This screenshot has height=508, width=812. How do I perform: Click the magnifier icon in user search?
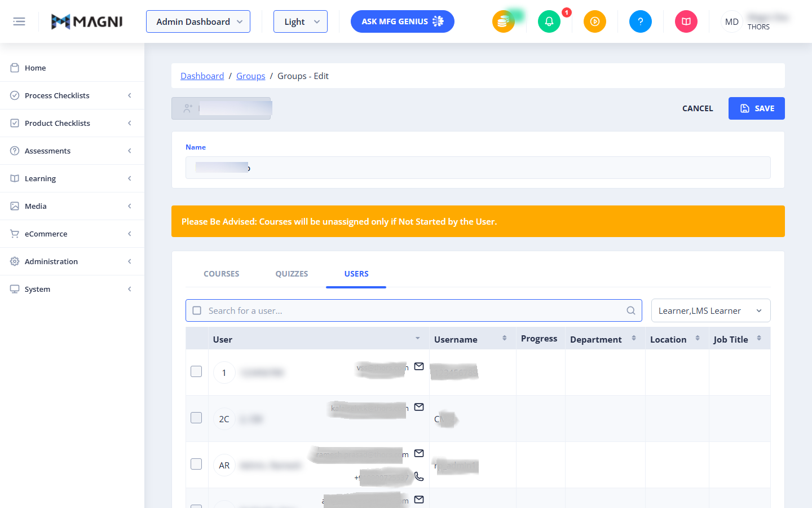pos(631,310)
